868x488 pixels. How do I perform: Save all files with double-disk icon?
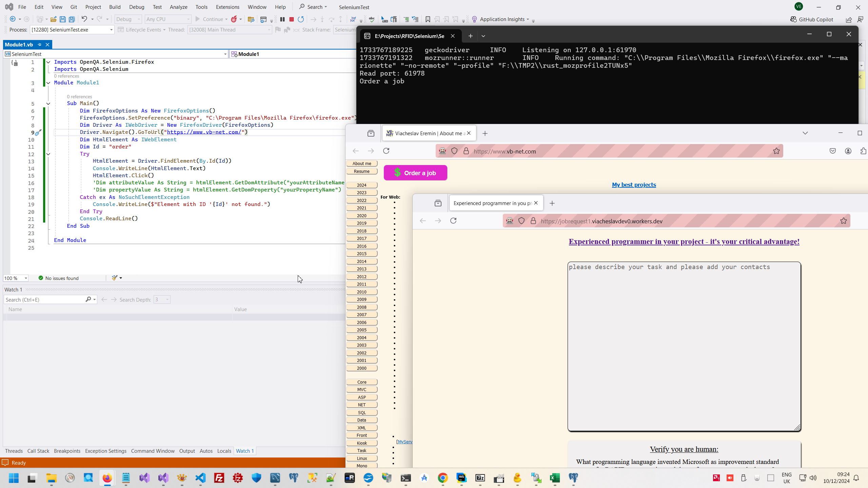pyautogui.click(x=72, y=19)
